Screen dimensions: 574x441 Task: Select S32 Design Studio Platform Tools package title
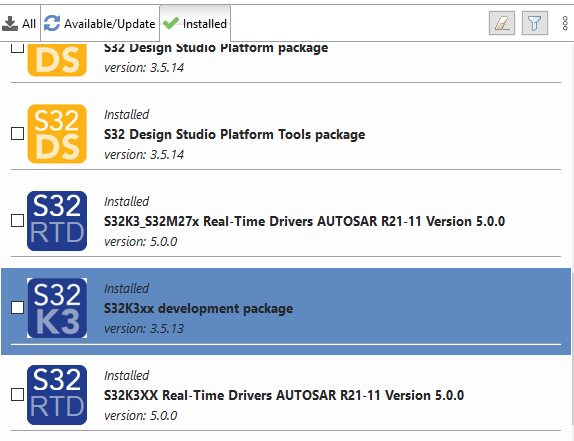234,135
